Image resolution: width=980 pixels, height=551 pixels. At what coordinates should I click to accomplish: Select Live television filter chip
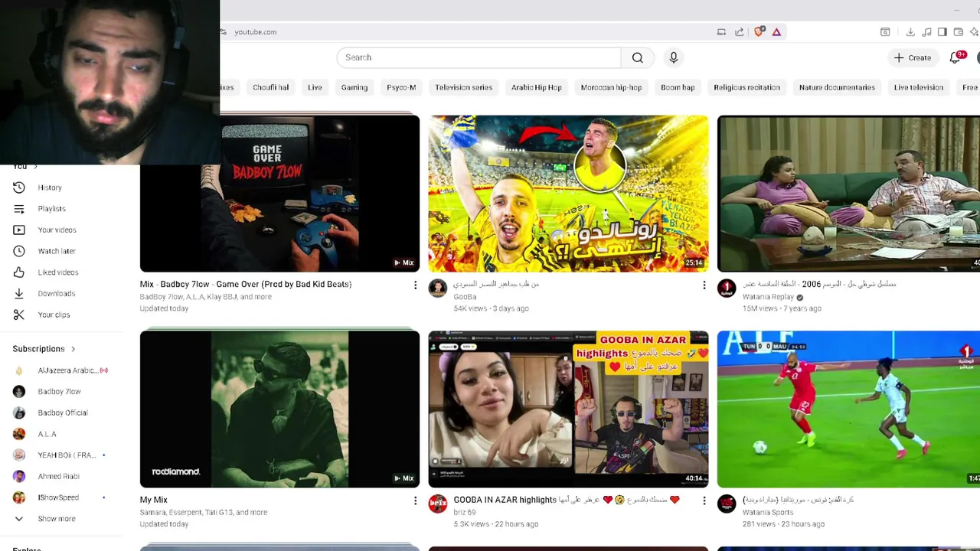918,87
